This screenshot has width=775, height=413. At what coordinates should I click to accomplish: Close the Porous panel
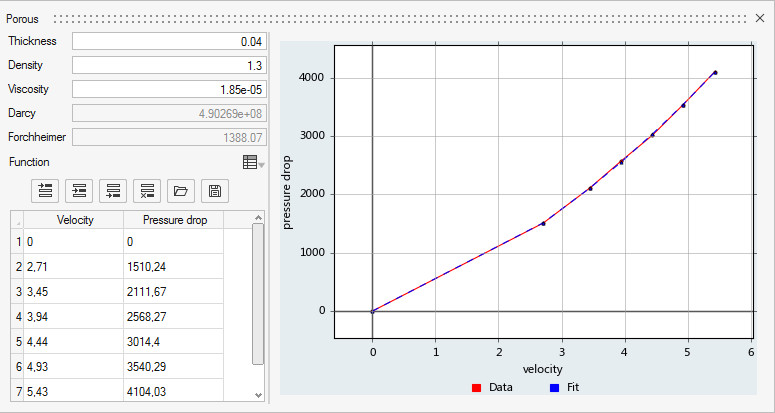click(760, 19)
